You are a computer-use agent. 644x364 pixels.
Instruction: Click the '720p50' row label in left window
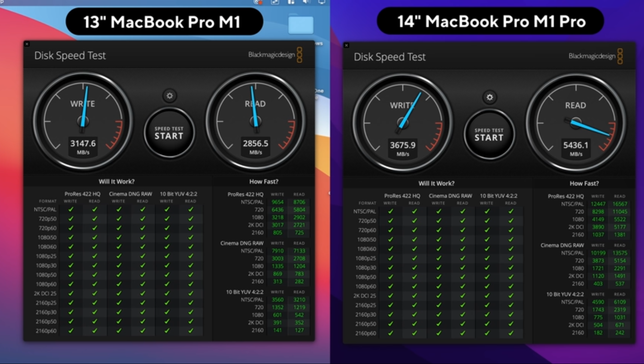coord(47,219)
